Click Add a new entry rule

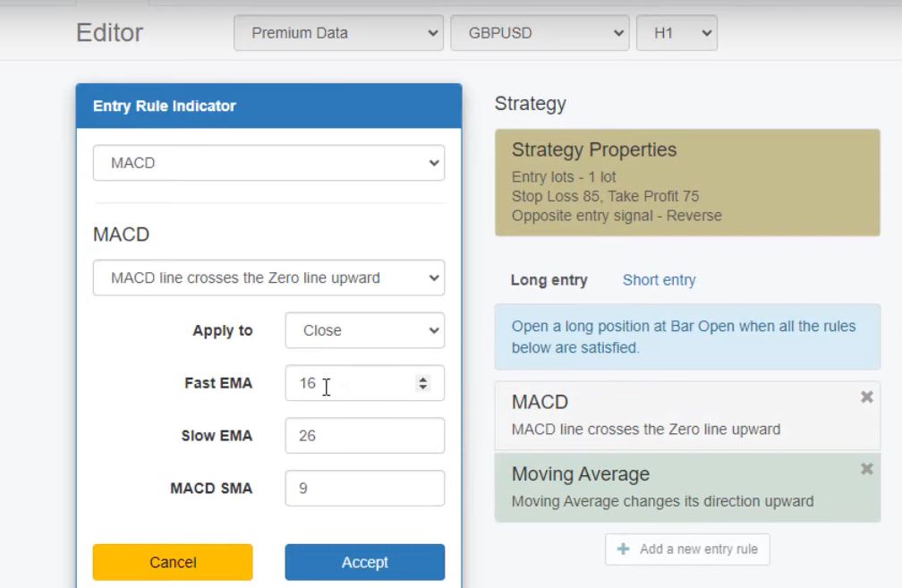coord(687,550)
